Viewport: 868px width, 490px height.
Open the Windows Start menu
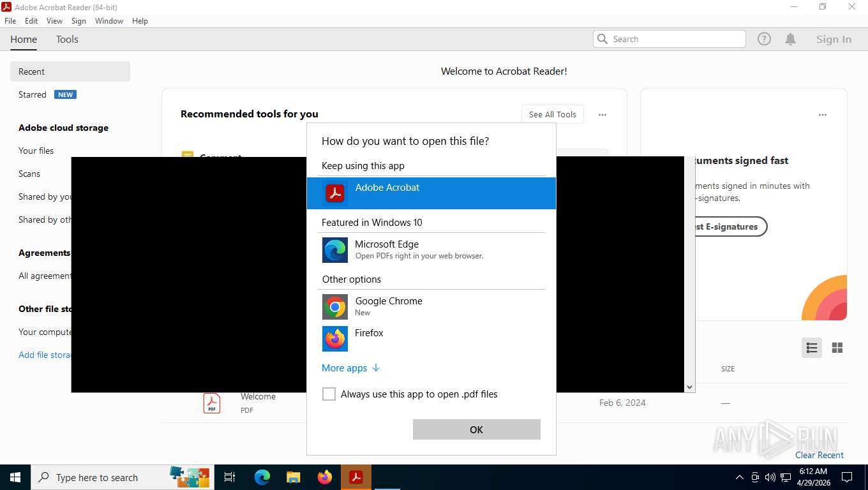(x=15, y=477)
